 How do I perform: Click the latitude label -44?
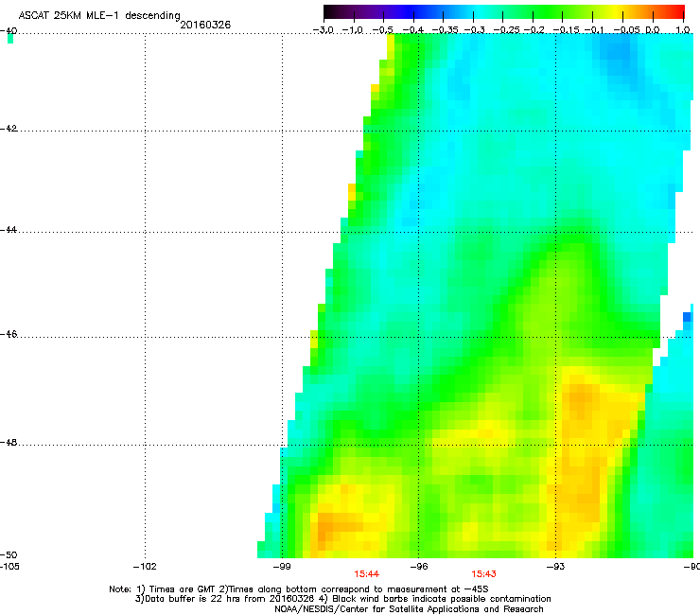tap(9, 230)
